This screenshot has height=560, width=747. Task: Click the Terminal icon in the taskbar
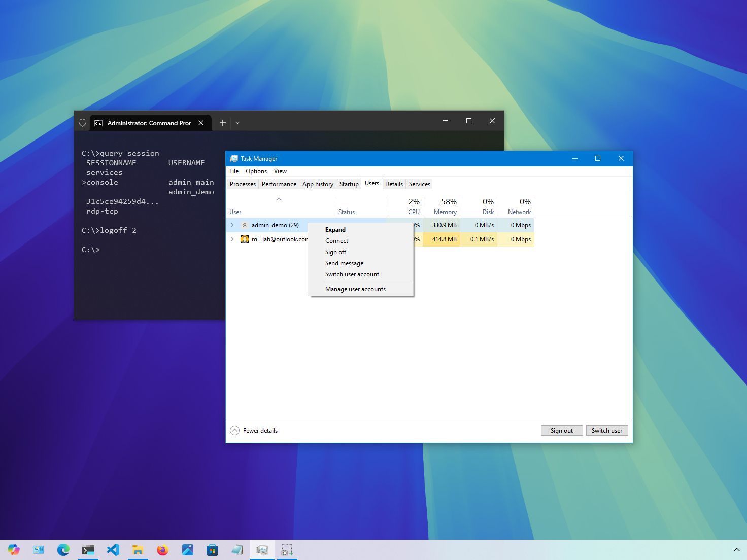[88, 550]
